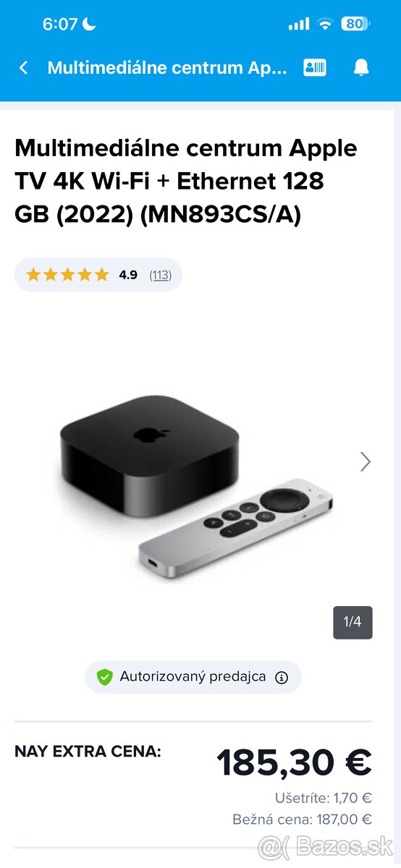Tap the moon Focus mode icon

click(89, 24)
